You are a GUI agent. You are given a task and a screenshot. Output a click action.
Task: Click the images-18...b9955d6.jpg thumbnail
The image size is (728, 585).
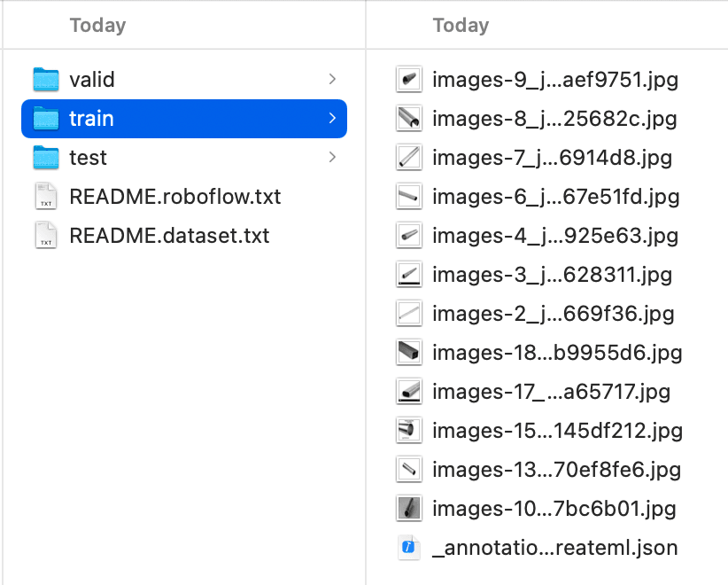click(x=409, y=352)
